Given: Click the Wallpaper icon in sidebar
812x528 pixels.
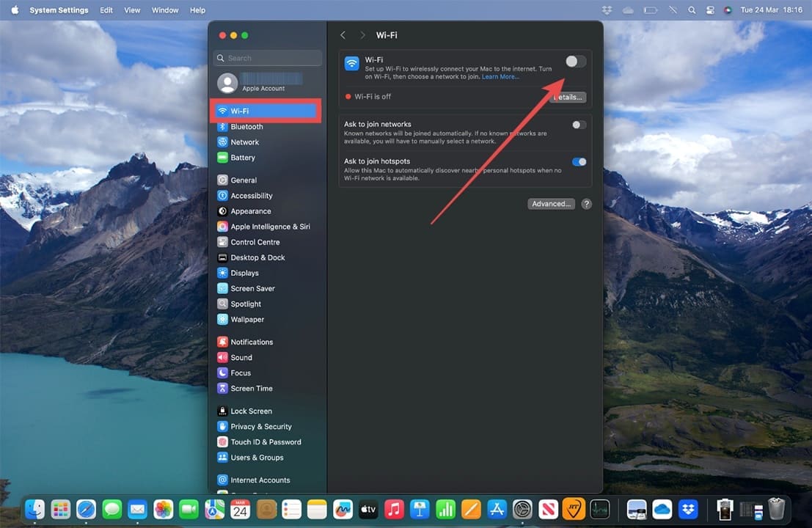Looking at the screenshot, I should point(222,320).
